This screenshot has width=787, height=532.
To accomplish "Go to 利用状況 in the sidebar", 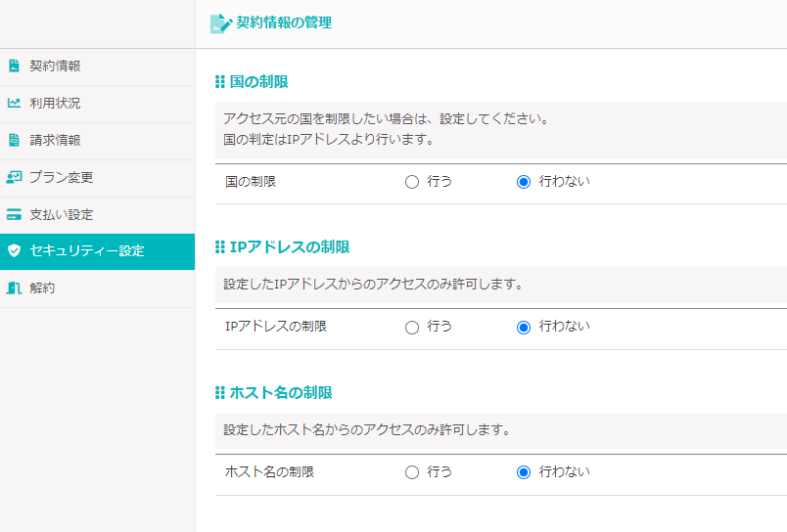I will click(x=55, y=104).
